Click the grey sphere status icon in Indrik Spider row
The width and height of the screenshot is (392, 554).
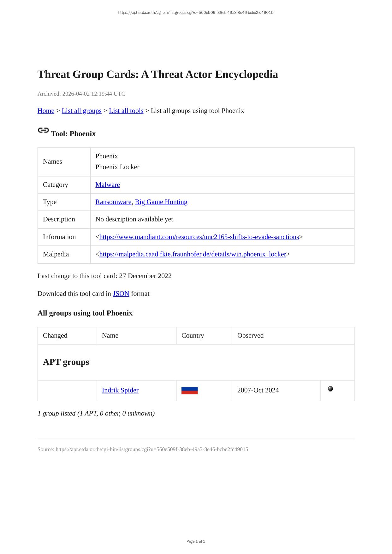(x=330, y=389)
